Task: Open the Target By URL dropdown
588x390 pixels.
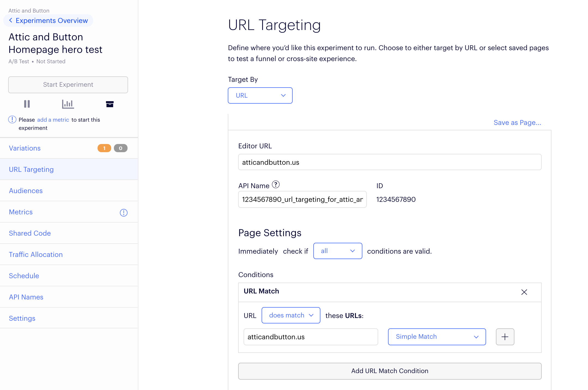Action: coord(260,95)
